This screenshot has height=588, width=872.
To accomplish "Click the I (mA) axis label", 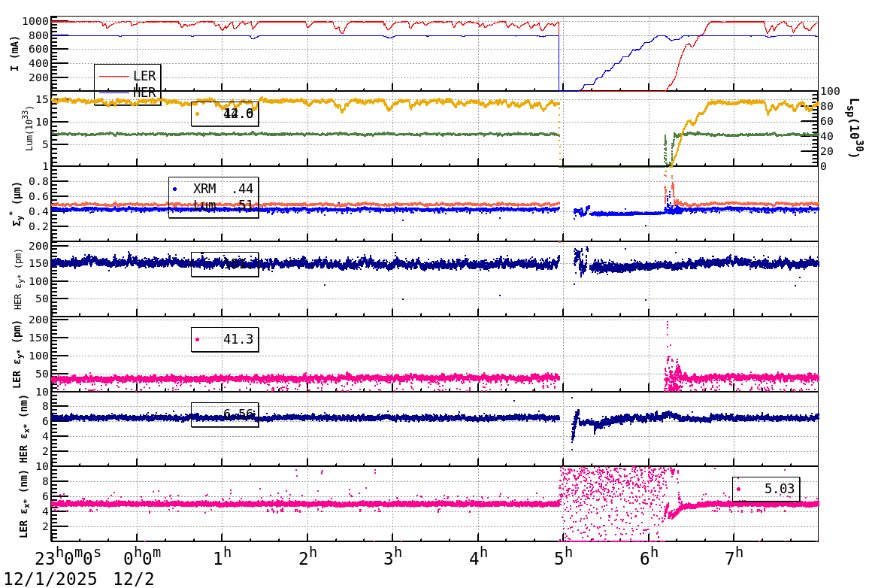I will (15, 54).
